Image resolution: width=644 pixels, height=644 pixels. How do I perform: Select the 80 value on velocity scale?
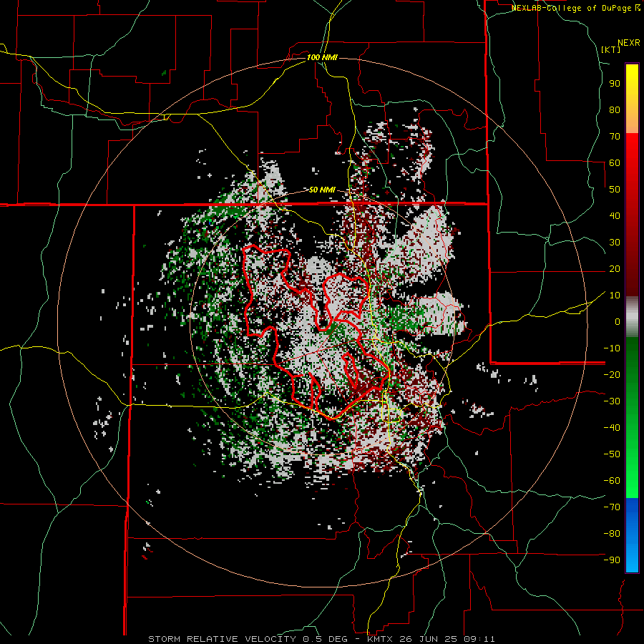click(x=615, y=110)
